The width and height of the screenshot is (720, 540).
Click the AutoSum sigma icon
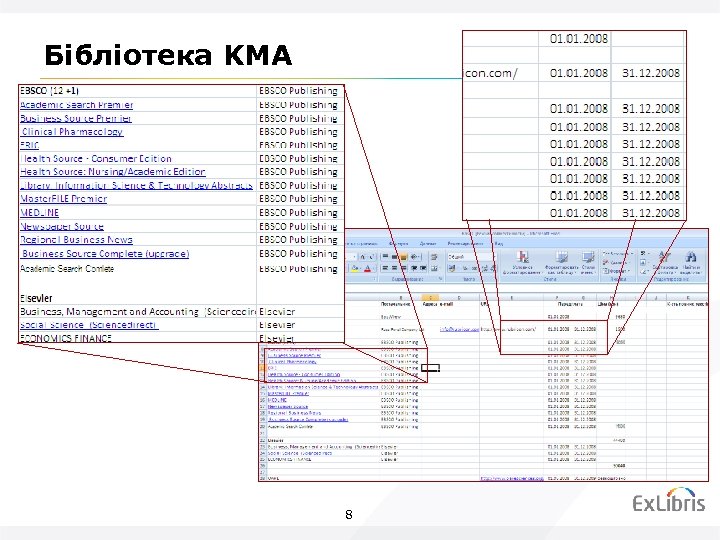(x=643, y=253)
